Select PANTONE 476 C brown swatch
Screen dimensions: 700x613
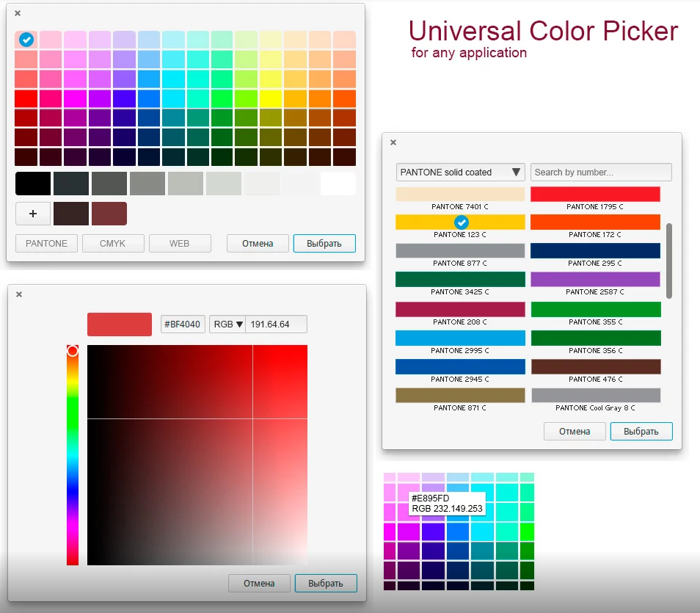pyautogui.click(x=596, y=367)
